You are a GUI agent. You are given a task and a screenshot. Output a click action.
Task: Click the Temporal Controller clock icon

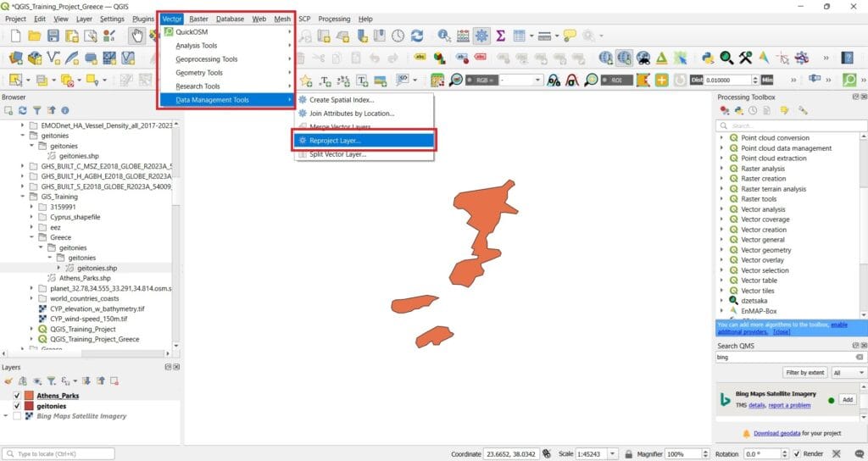398,36
